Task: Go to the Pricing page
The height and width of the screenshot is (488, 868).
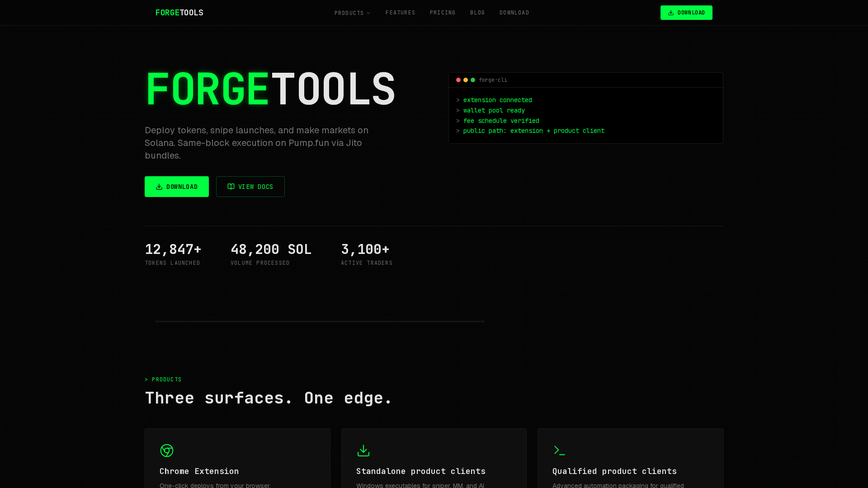Action: [x=443, y=13]
